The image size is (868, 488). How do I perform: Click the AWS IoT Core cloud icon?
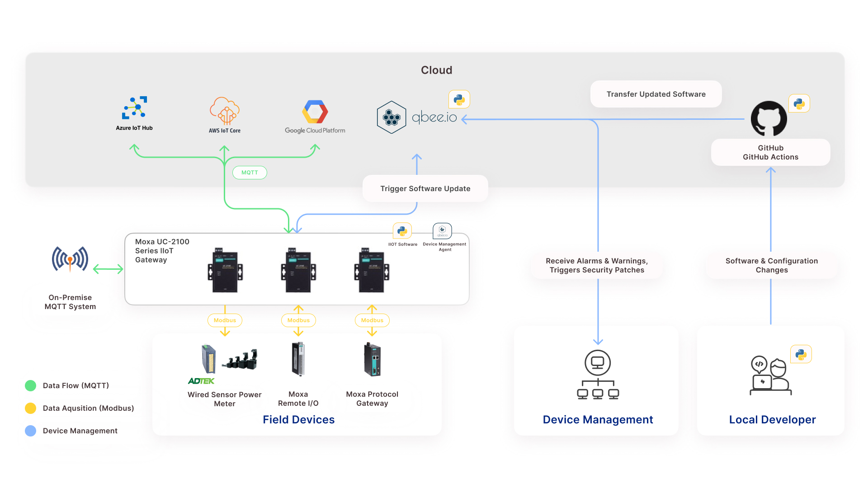coord(225,111)
